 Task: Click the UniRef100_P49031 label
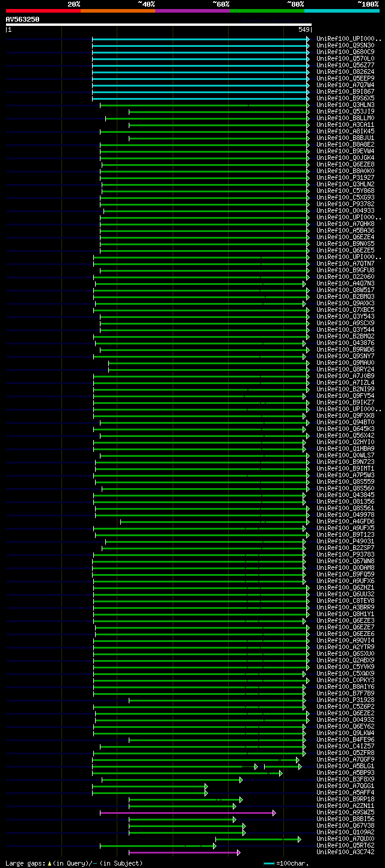click(345, 541)
